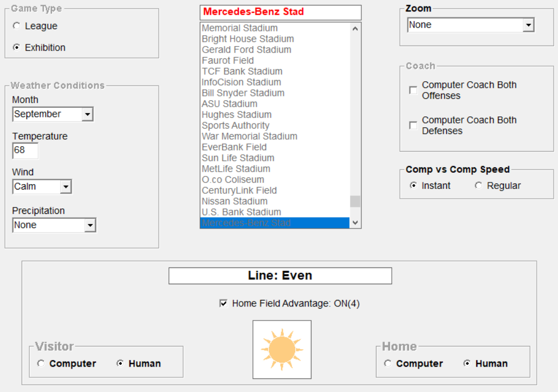Expand the Wind dropdown
Screen dimensions: 558x392
point(66,187)
